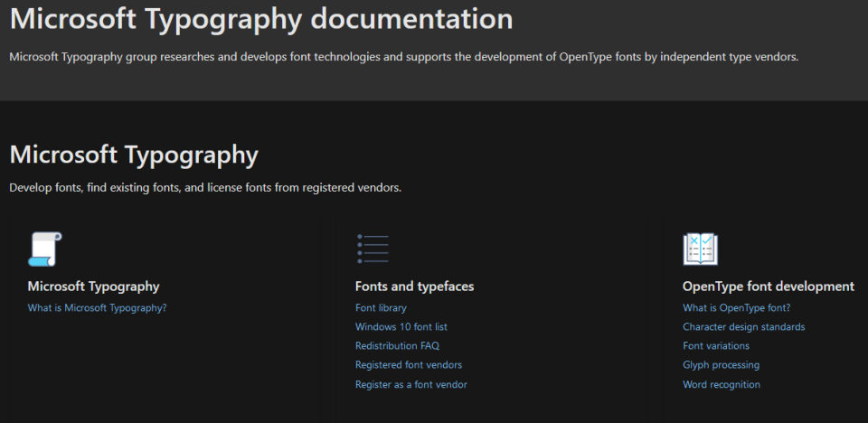Screen dimensions: 868x423
Task: Click the bulleted list icon above Fonts and typefaces
Action: tap(373, 249)
